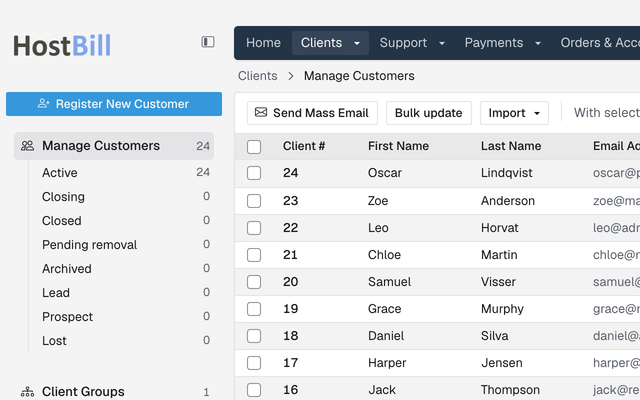Screen dimensions: 640x400
Task: Sort by Client # column header
Action: coord(304,146)
